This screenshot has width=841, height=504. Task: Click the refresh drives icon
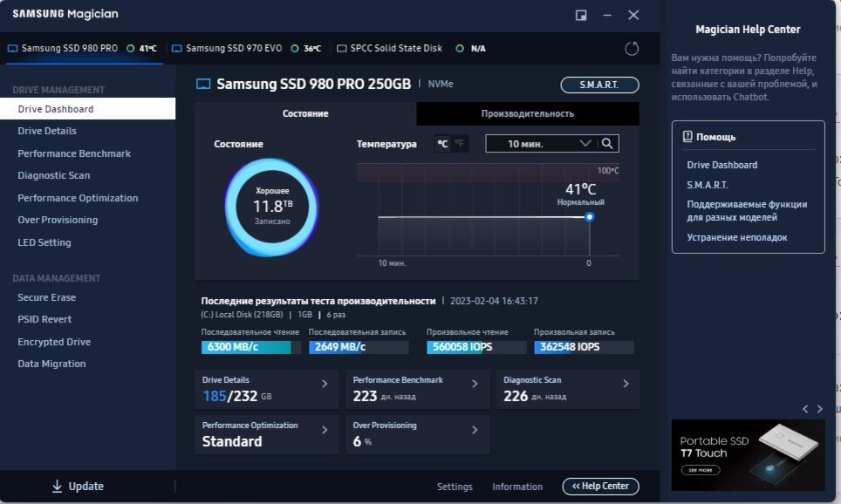coord(632,49)
